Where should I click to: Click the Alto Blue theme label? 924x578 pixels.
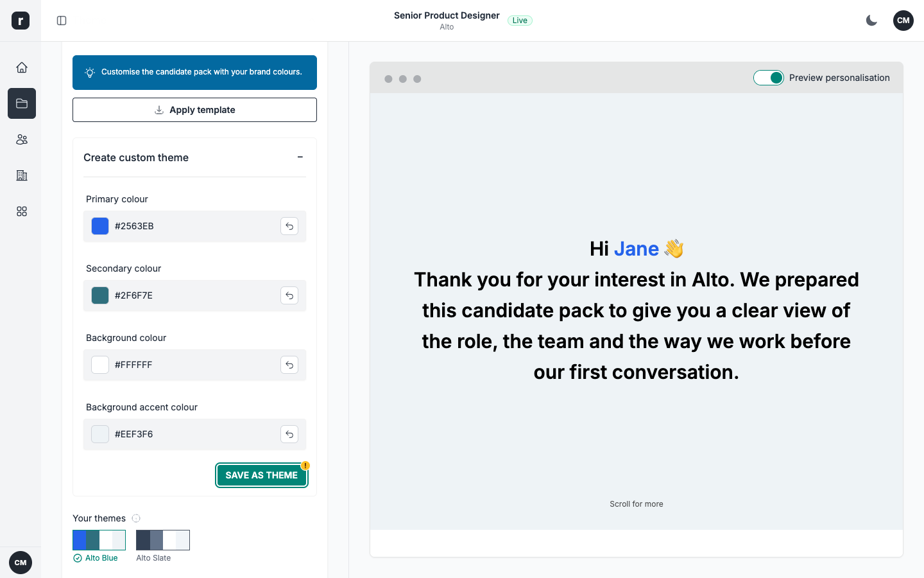click(101, 558)
